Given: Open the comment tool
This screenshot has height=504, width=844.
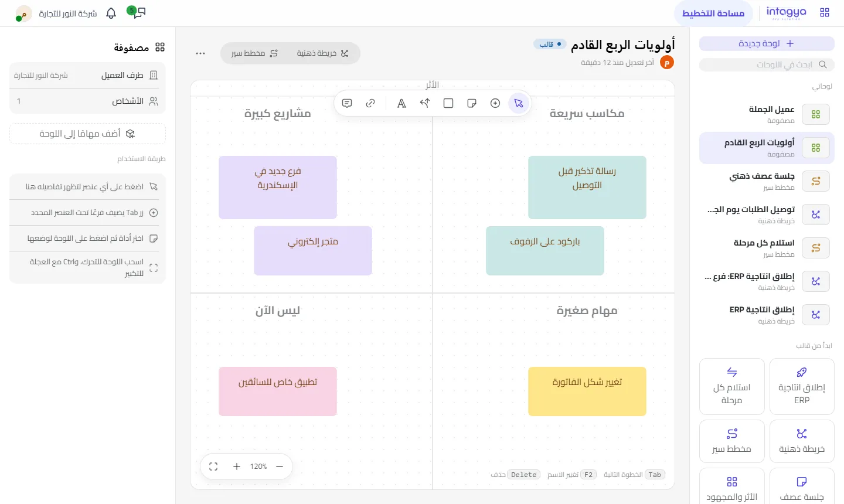Looking at the screenshot, I should [347, 103].
